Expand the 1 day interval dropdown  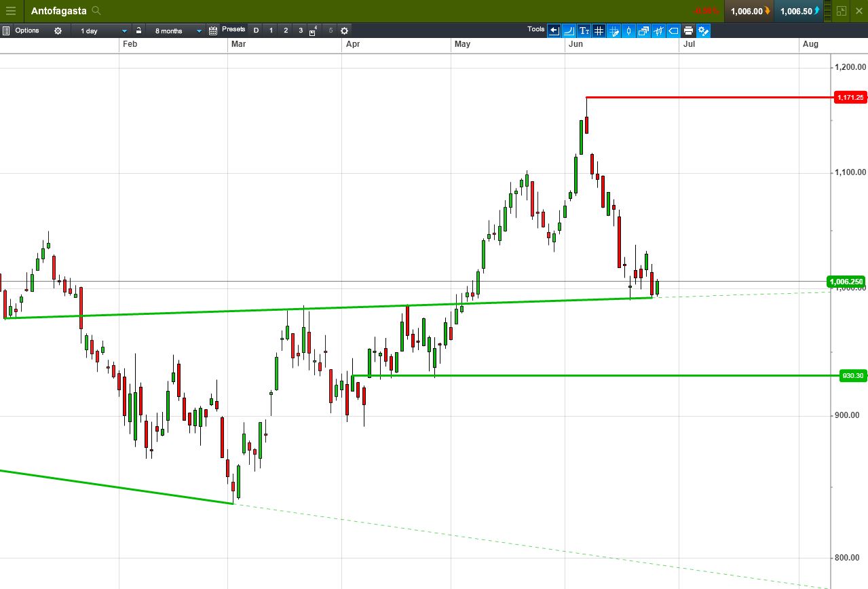101,31
